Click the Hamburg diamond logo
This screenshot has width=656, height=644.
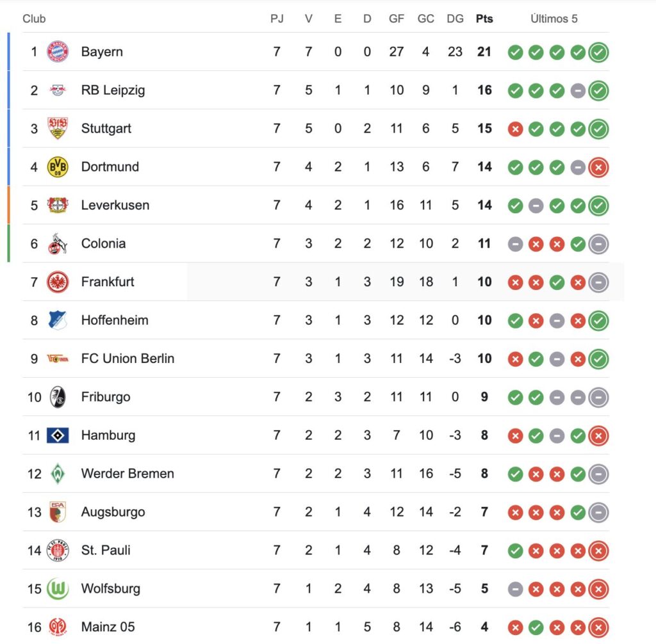(x=58, y=436)
